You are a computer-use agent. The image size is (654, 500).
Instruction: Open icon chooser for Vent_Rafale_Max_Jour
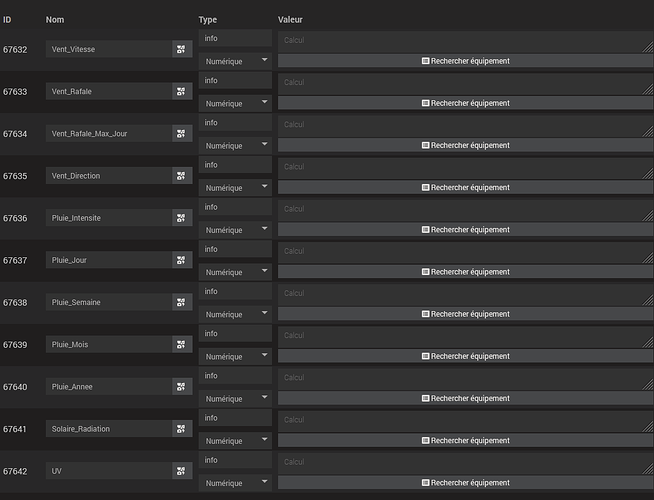point(182,133)
